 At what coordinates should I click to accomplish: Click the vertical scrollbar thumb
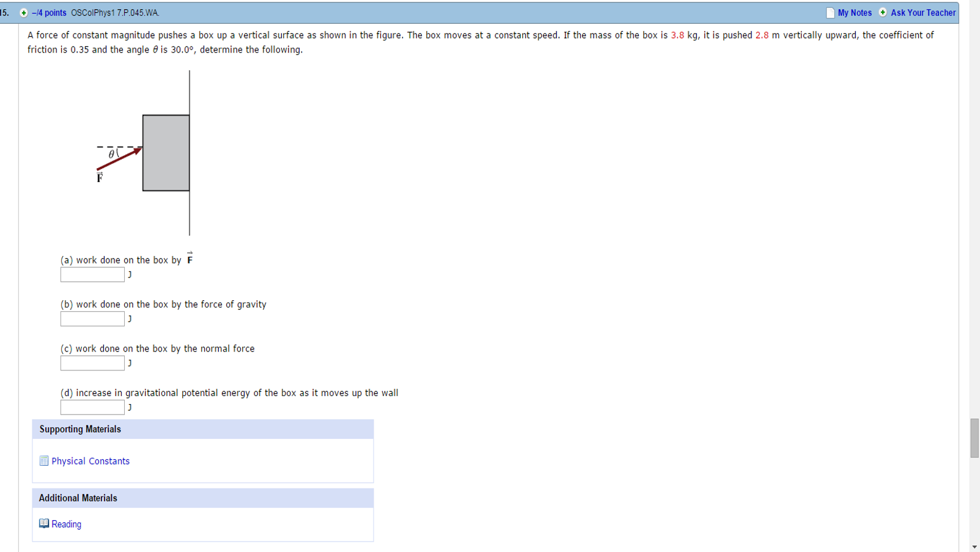click(x=974, y=438)
